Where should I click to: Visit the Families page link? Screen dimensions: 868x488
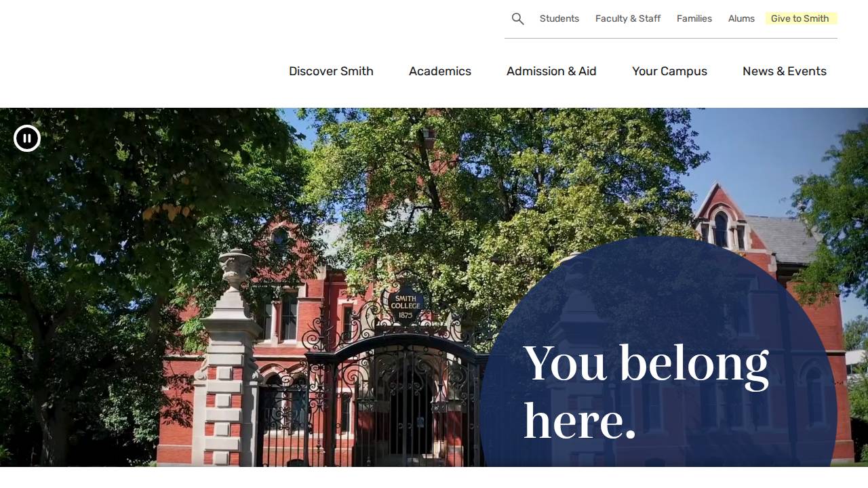pyautogui.click(x=694, y=18)
